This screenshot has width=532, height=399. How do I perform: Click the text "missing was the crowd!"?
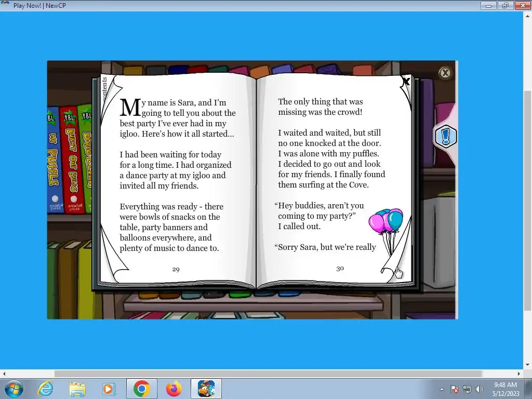pos(320,112)
